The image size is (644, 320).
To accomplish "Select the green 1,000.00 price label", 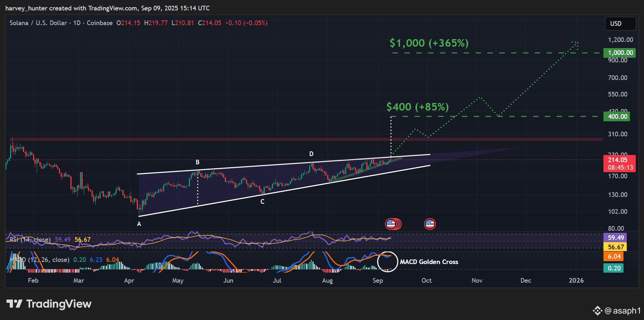I will [620, 53].
